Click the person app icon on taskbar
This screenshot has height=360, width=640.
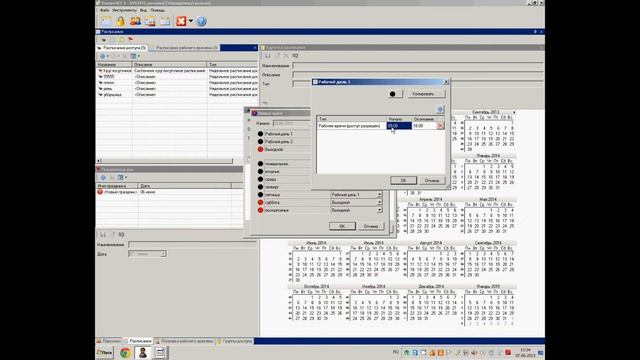point(142,353)
